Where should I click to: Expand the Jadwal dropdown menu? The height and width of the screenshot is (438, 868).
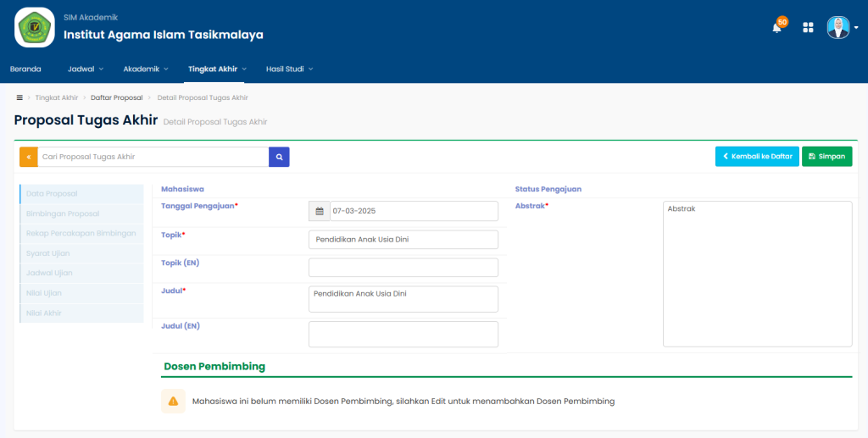[x=86, y=69]
